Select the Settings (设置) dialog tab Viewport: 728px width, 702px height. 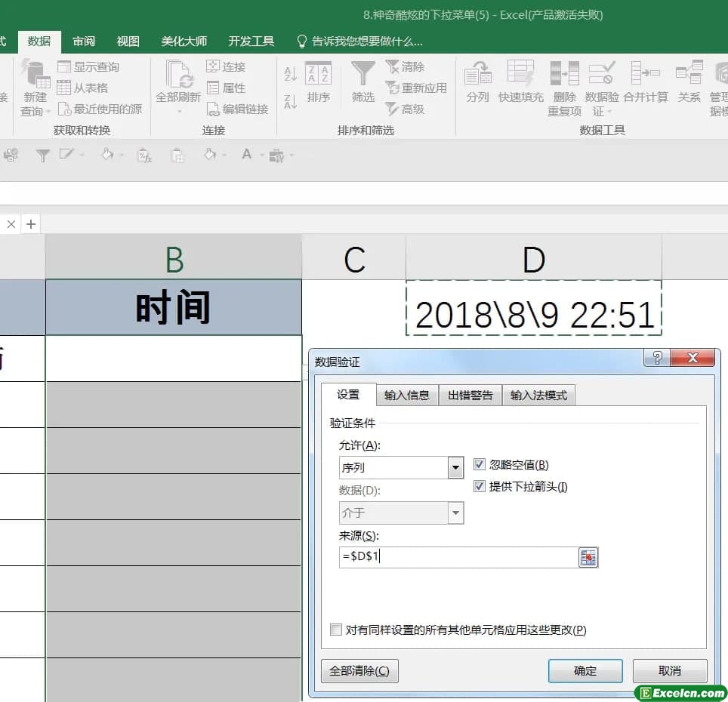tap(348, 395)
